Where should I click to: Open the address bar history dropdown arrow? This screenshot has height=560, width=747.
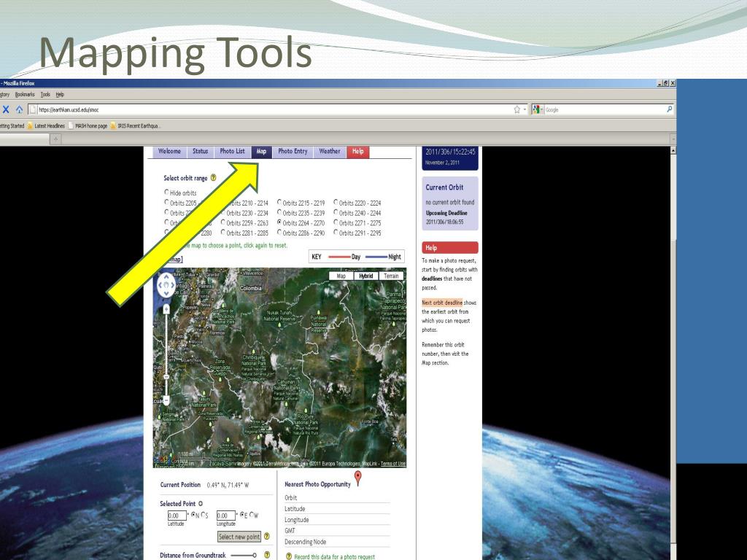coord(525,109)
